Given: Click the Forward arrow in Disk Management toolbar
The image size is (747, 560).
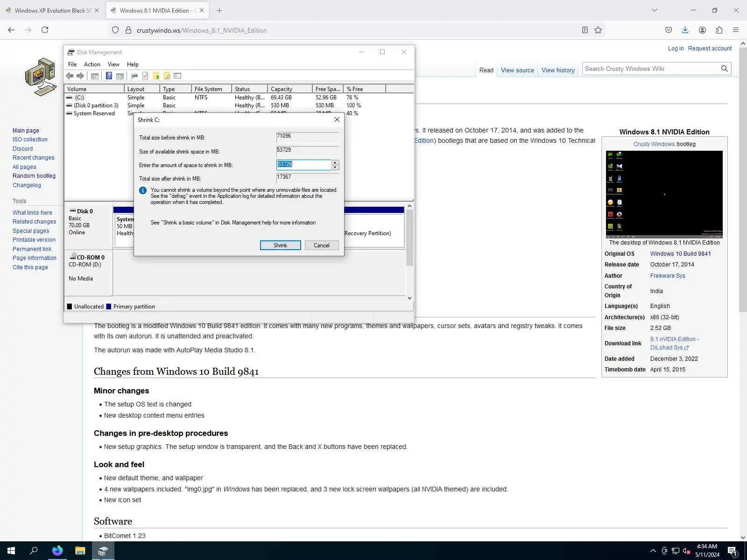Looking at the screenshot, I should click(x=80, y=76).
